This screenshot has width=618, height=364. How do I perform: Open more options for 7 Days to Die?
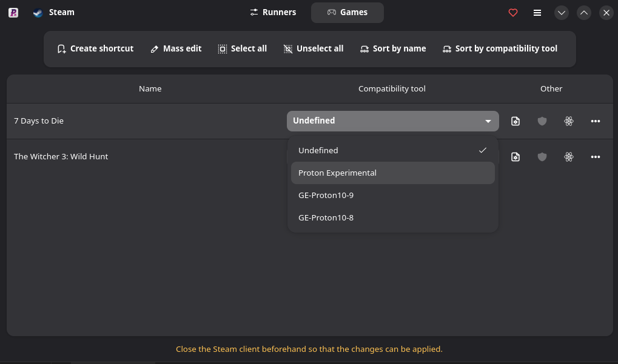pyautogui.click(x=596, y=121)
